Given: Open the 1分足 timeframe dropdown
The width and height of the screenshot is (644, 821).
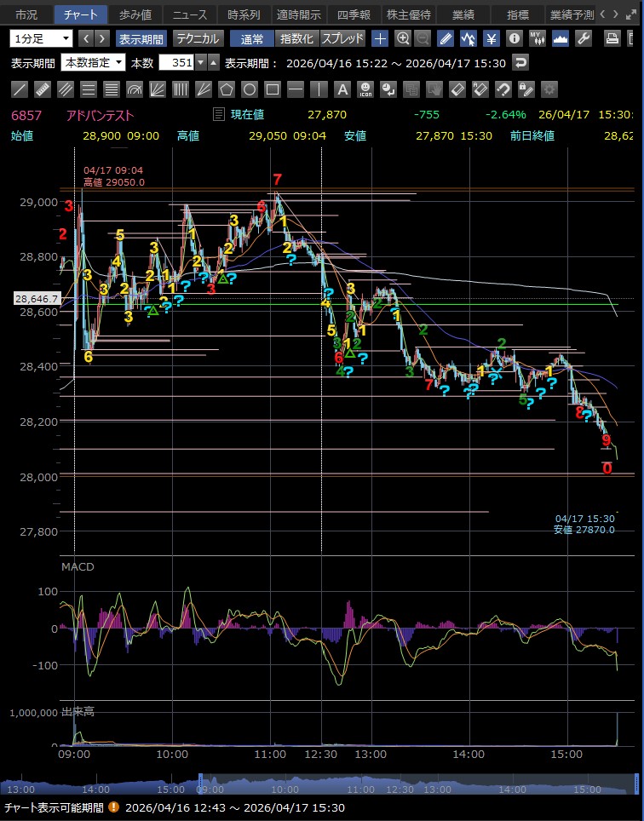Looking at the screenshot, I should [x=42, y=38].
